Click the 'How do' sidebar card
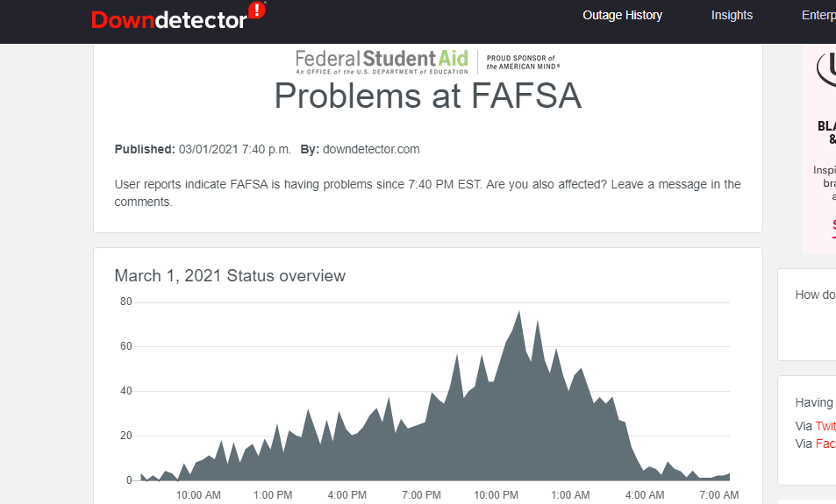This screenshot has height=504, width=836. point(811,316)
